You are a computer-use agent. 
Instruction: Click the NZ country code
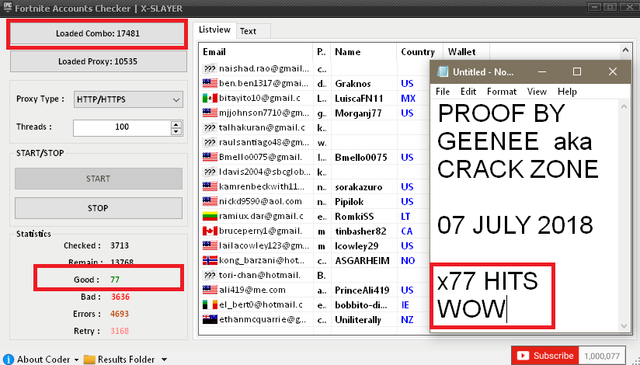coord(407,320)
